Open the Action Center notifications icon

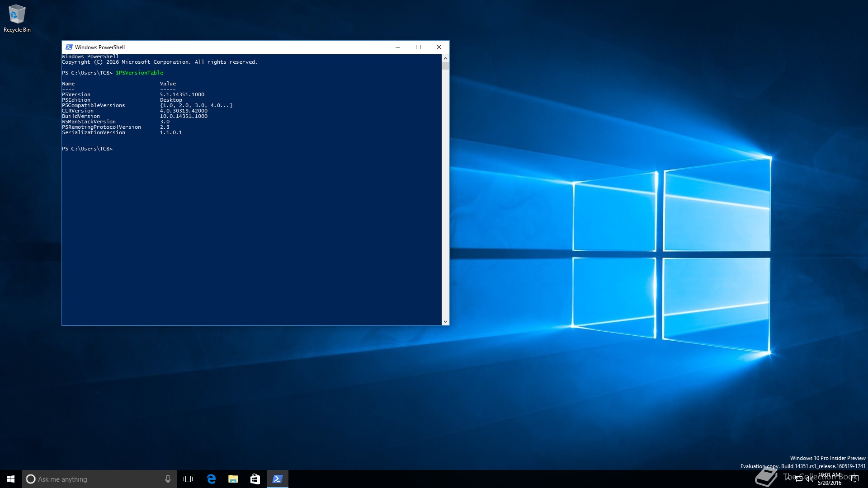[x=855, y=479]
